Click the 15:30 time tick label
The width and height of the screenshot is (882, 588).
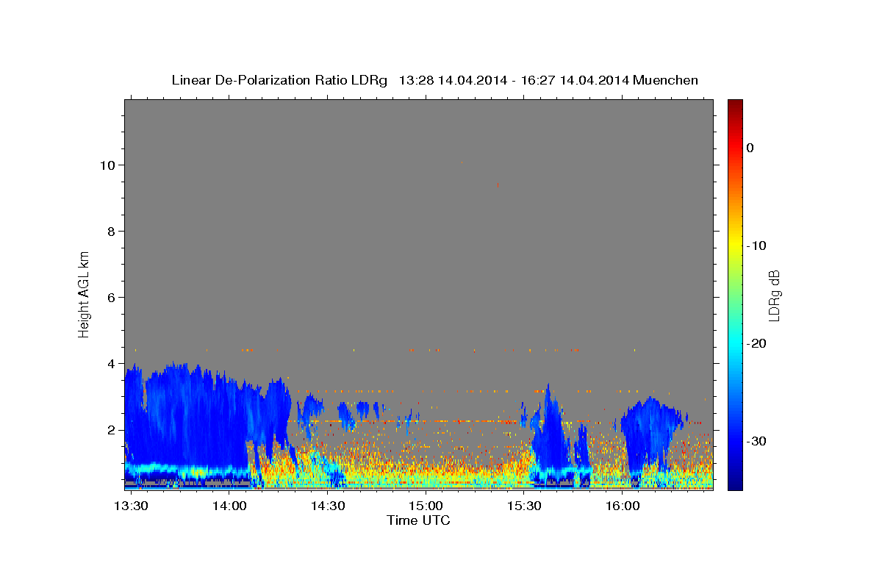(524, 506)
